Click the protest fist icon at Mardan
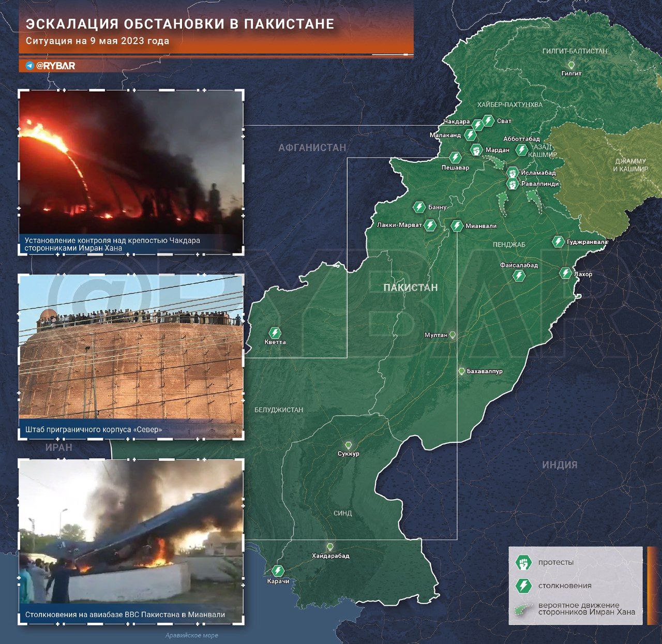This screenshot has height=644, width=662. [x=476, y=150]
